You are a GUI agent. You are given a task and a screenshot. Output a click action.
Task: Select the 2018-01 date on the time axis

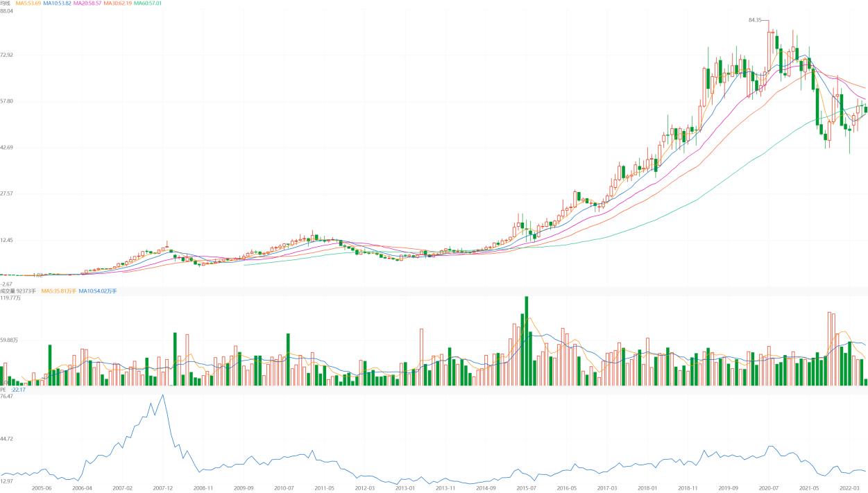coord(647,488)
